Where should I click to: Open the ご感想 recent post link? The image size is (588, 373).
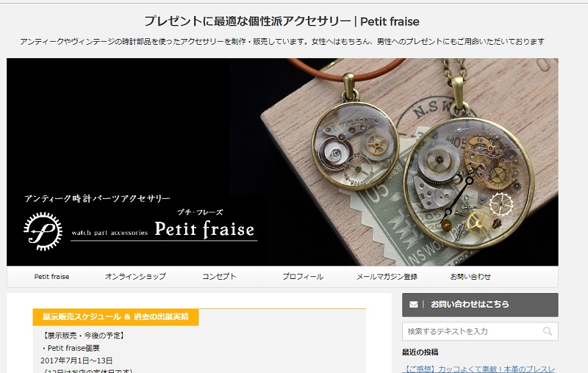(479, 369)
